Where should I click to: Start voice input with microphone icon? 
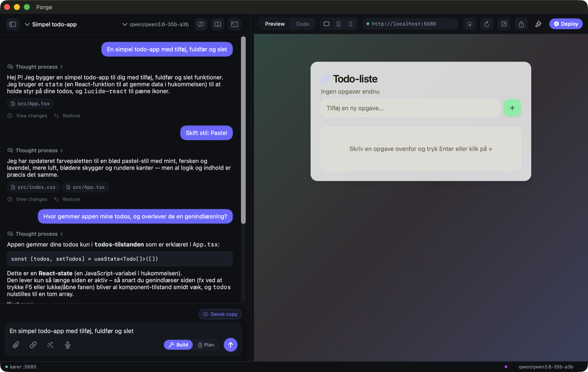click(67, 345)
